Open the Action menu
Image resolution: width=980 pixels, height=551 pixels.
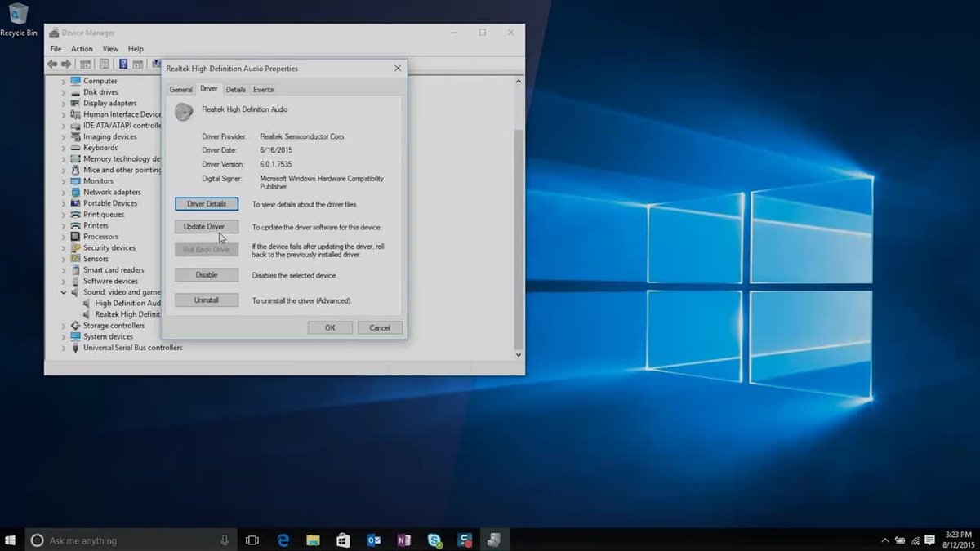pos(82,48)
